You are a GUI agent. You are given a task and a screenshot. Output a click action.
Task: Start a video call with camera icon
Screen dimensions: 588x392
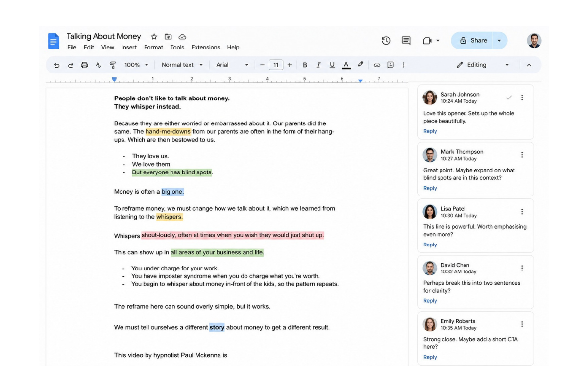tap(427, 41)
